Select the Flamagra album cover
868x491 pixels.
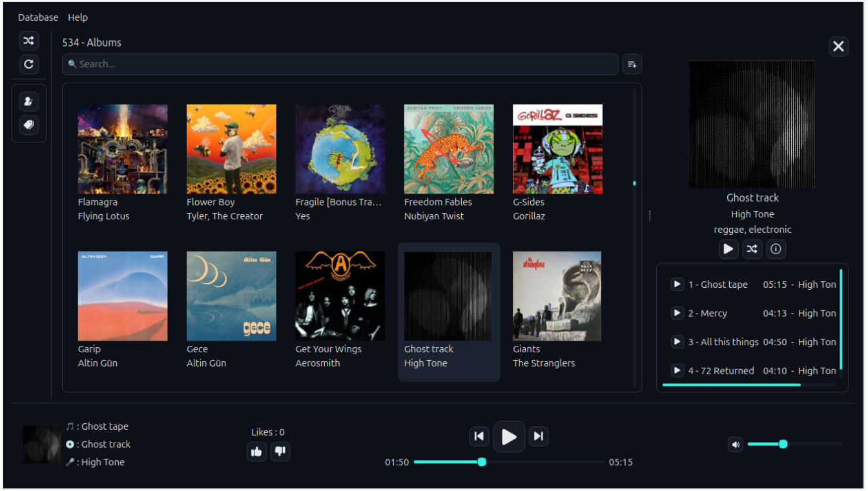(123, 149)
